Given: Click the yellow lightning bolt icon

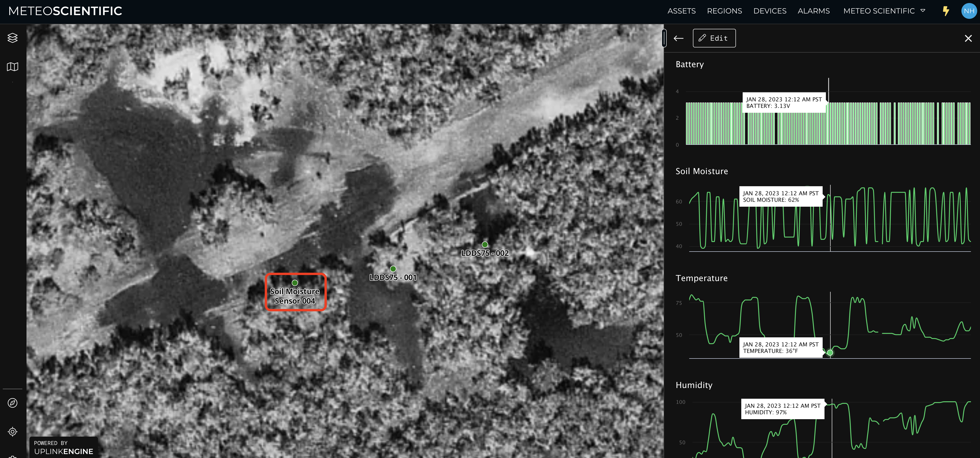Looking at the screenshot, I should [946, 11].
